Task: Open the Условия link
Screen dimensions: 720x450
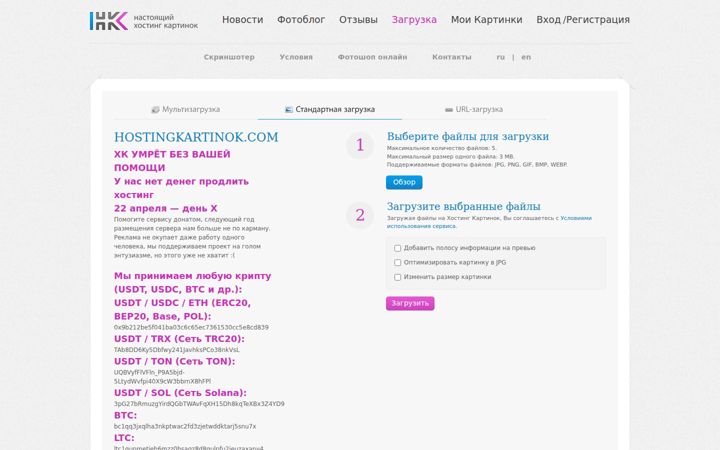Action: tap(296, 57)
